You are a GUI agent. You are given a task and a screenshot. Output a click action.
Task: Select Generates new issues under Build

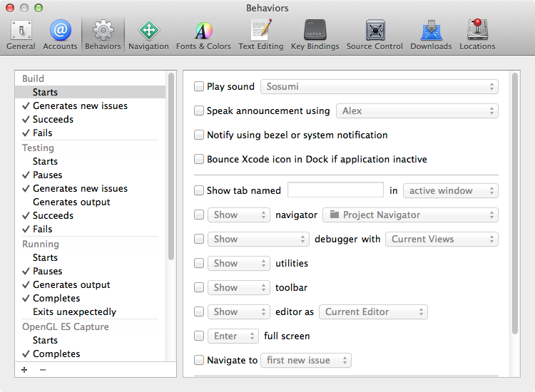(x=80, y=106)
